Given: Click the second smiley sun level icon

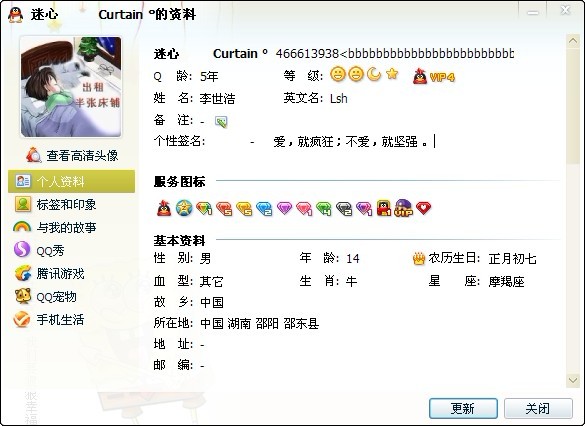Looking at the screenshot, I should pos(356,75).
